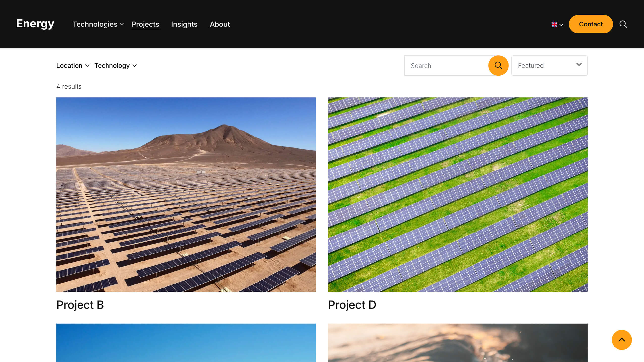Expand the Technology filter

[x=115, y=65]
